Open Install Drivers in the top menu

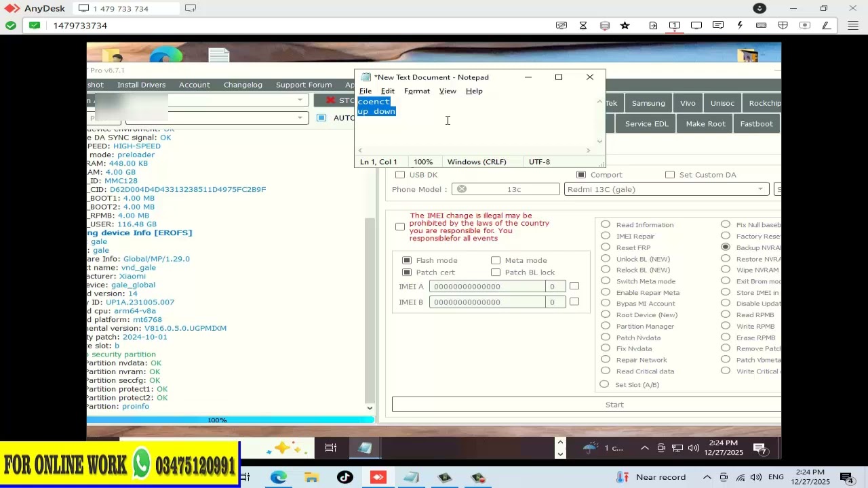[x=141, y=85]
